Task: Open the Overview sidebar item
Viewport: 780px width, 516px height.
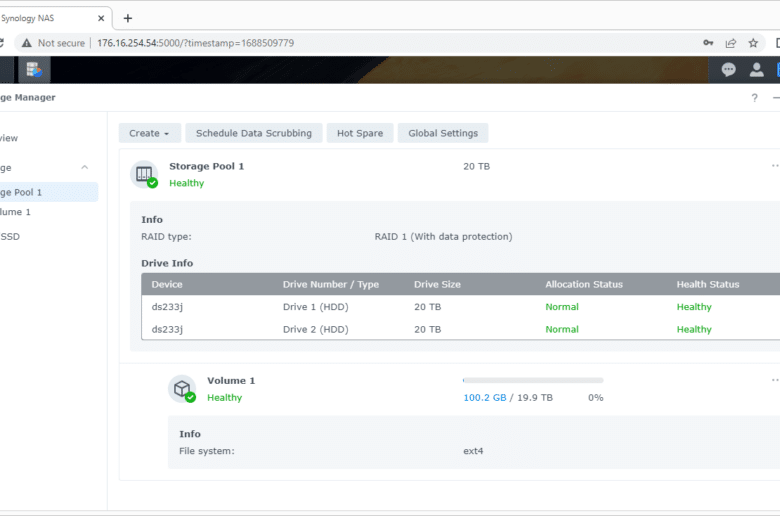Action: pos(49,138)
